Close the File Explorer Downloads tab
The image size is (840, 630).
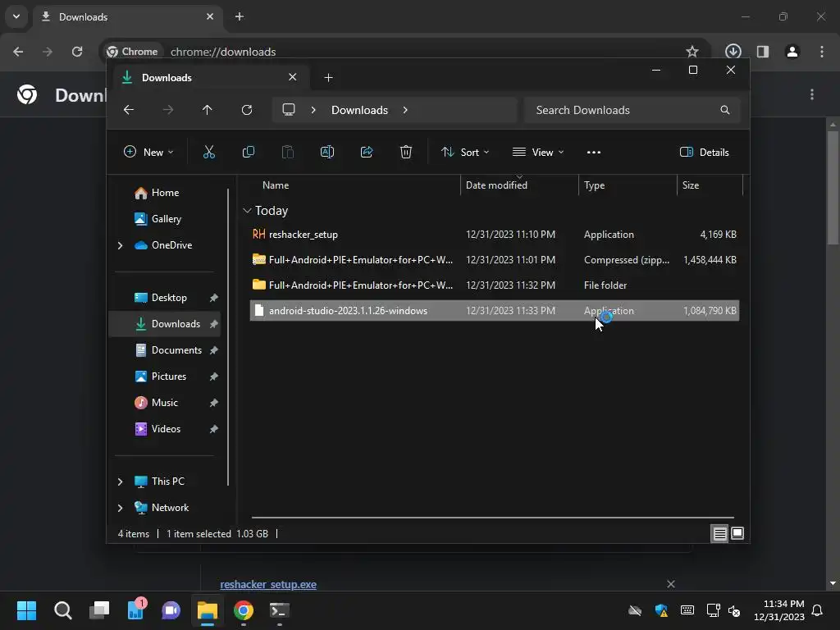293,77
